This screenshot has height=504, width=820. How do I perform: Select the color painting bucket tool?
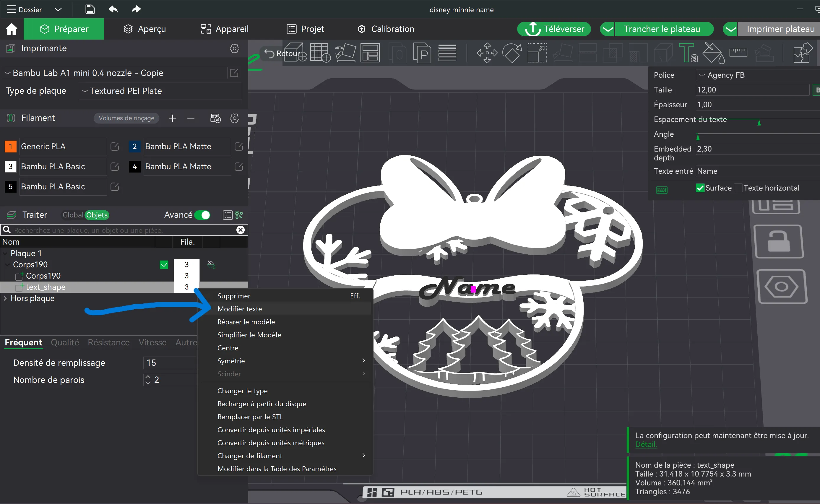pos(713,52)
